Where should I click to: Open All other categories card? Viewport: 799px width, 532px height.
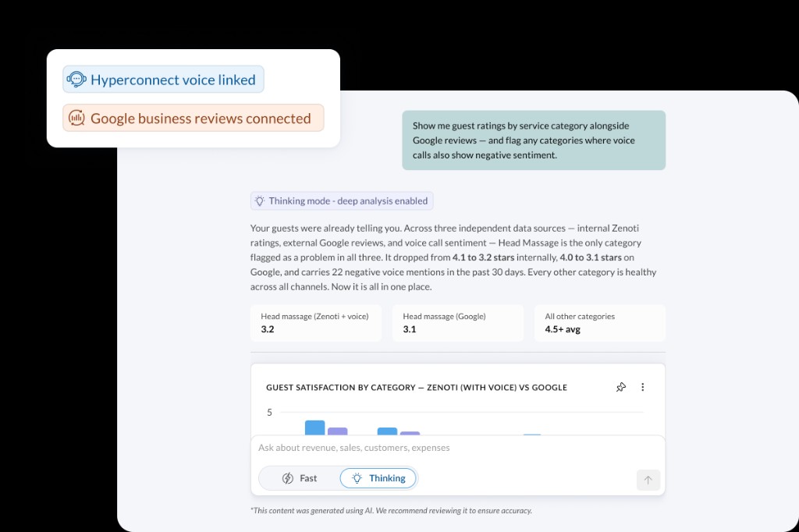(x=600, y=323)
